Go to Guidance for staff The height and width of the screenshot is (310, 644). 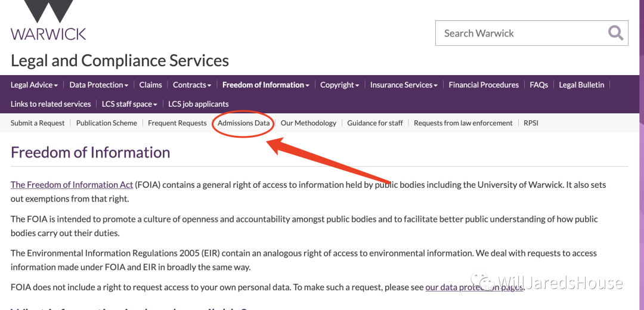point(375,123)
